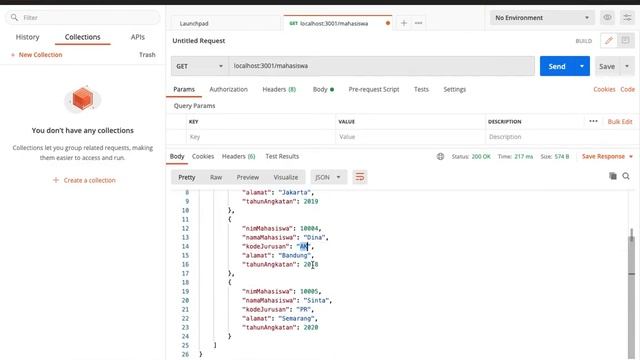Open No Environment dropdown
The image size is (640, 360).
coord(541,18)
